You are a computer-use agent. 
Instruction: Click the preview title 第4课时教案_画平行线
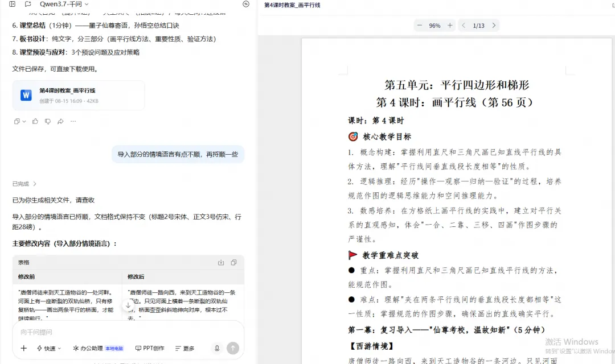pos(292,5)
